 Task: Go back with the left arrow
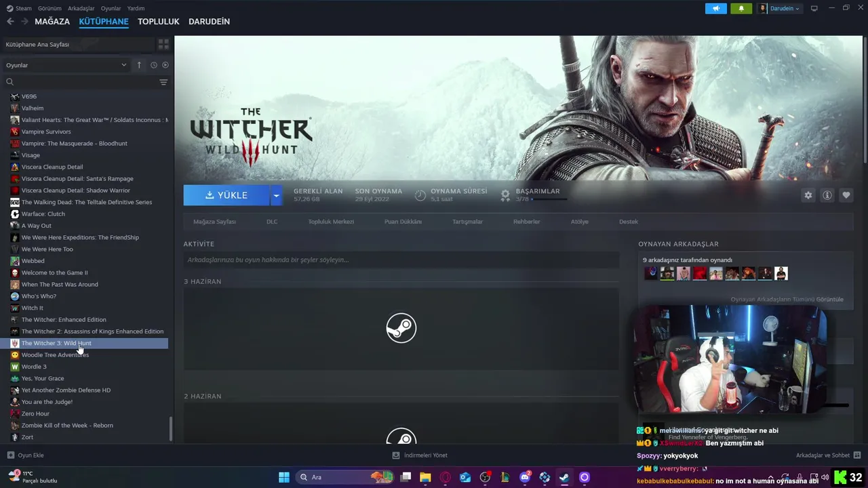click(x=10, y=22)
